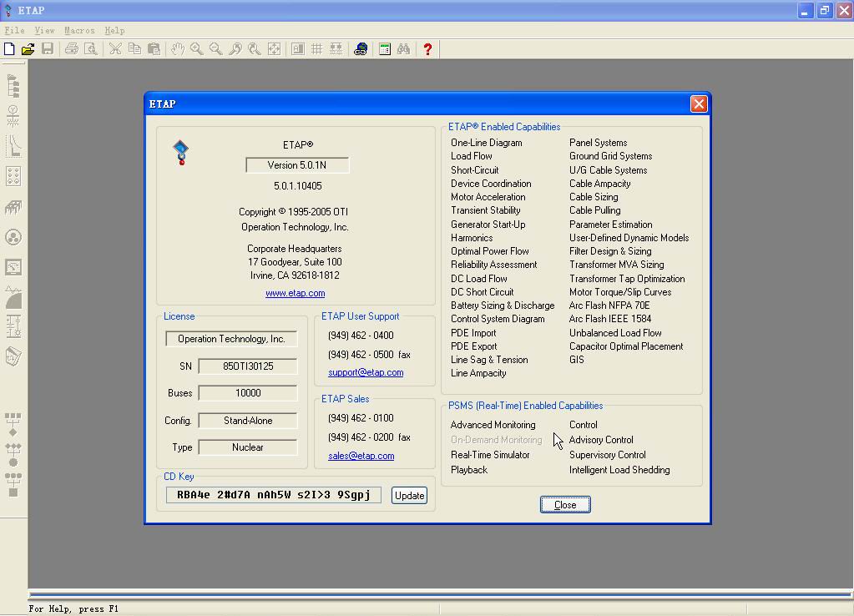Click the curve-shaped sidebar icon

point(13,146)
